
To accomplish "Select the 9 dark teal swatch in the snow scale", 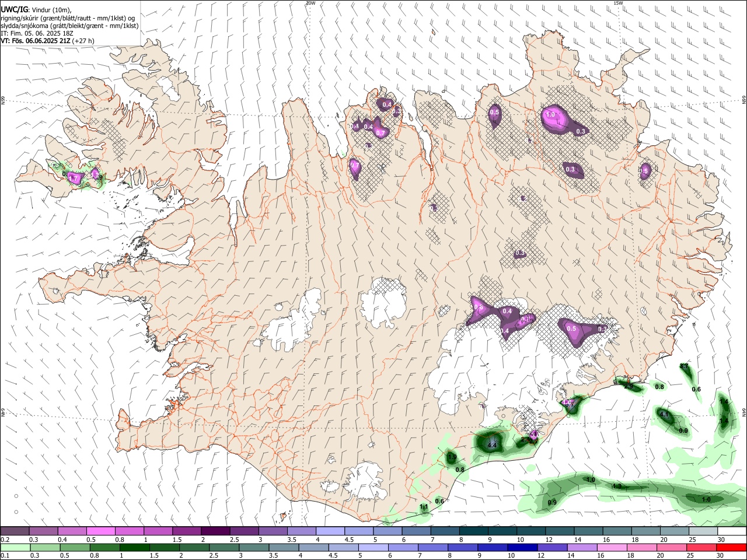I will (x=501, y=531).
